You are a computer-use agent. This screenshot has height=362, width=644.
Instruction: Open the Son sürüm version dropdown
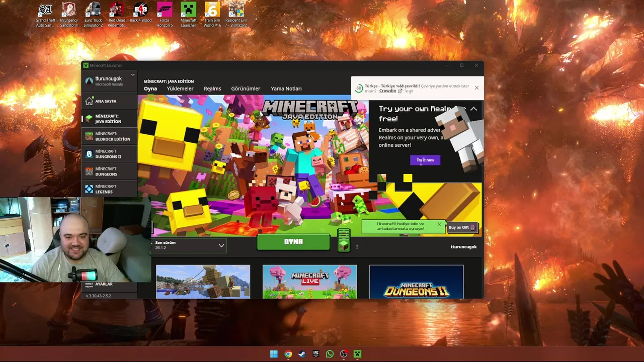coord(189,245)
